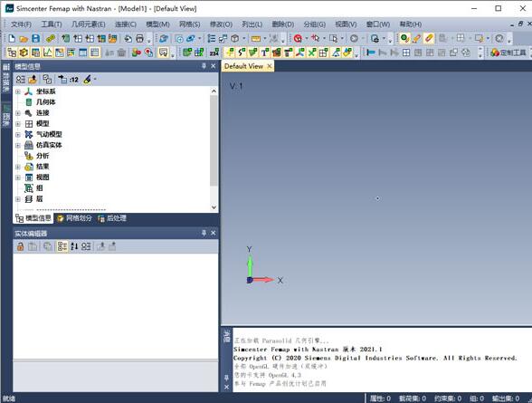The width and height of the screenshot is (532, 403).
Task: Open dropdown arrow next to brush icon
Action: pyautogui.click(x=95, y=80)
